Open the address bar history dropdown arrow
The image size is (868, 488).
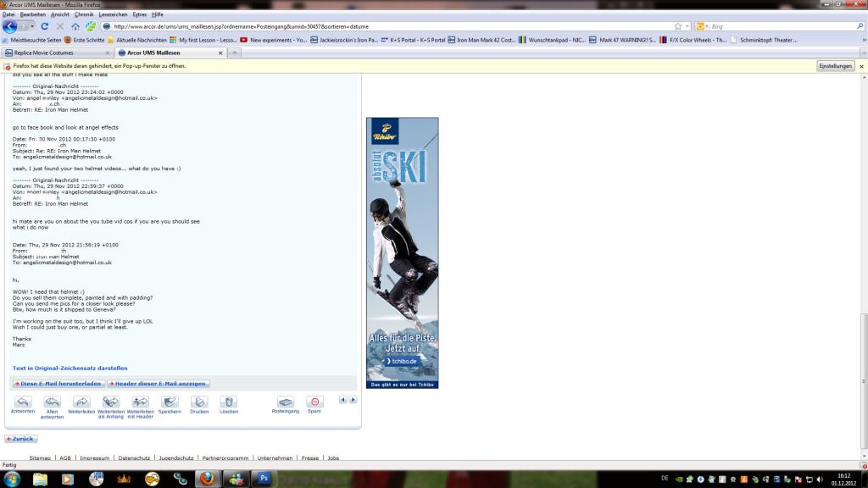[x=687, y=26]
